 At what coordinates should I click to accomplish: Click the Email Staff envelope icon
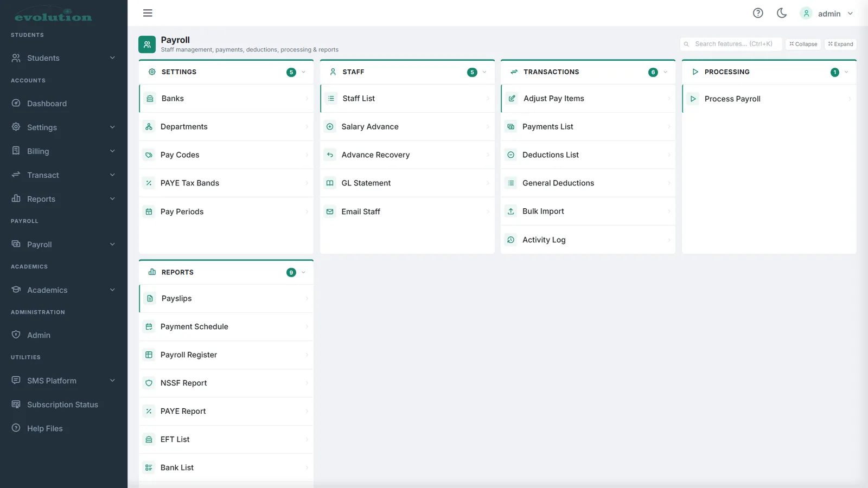(x=330, y=211)
